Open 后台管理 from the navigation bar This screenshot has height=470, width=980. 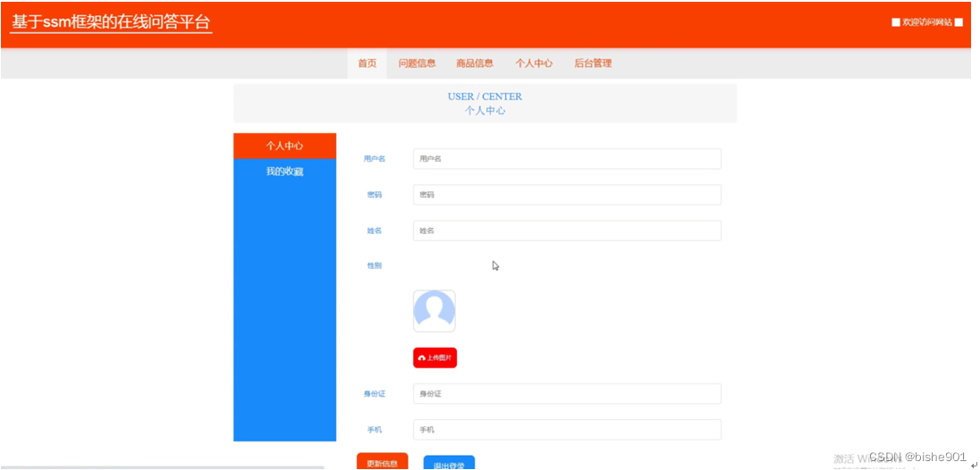tap(593, 63)
